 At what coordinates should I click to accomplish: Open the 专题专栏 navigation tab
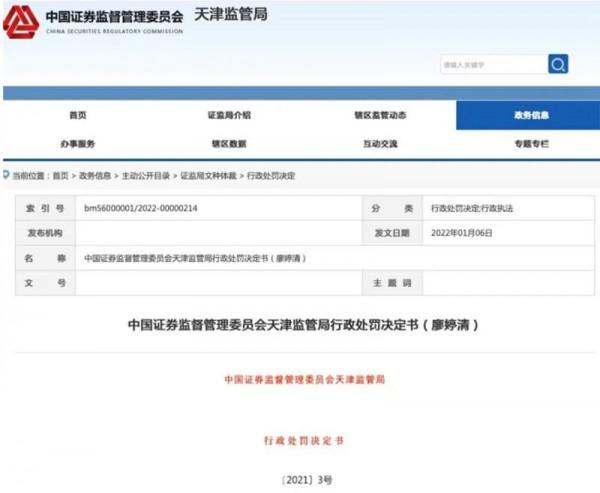pyautogui.click(x=532, y=144)
